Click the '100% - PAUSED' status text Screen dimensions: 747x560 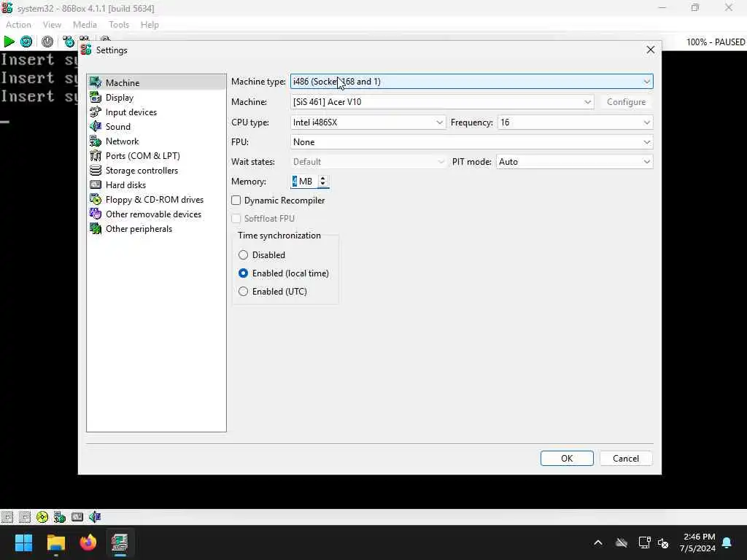point(716,42)
